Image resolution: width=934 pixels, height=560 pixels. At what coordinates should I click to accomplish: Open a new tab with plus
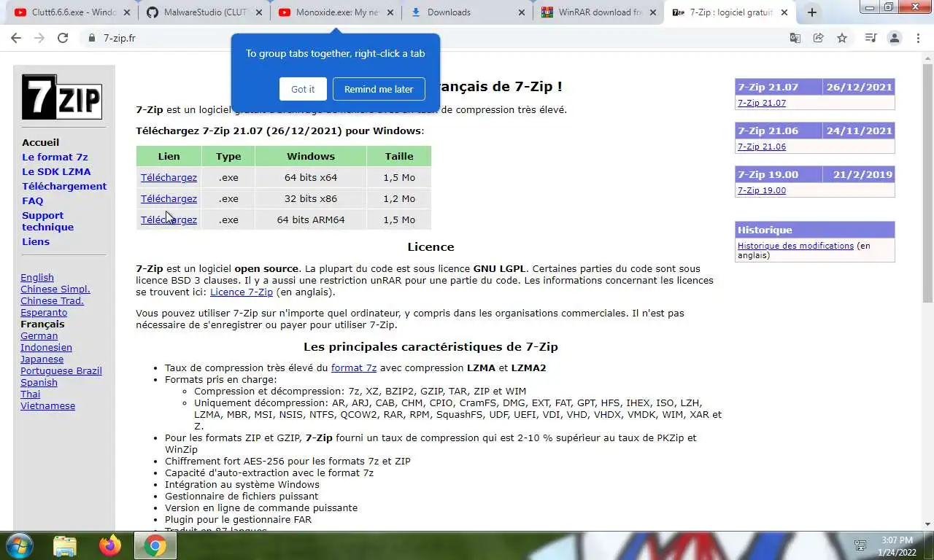coord(812,12)
